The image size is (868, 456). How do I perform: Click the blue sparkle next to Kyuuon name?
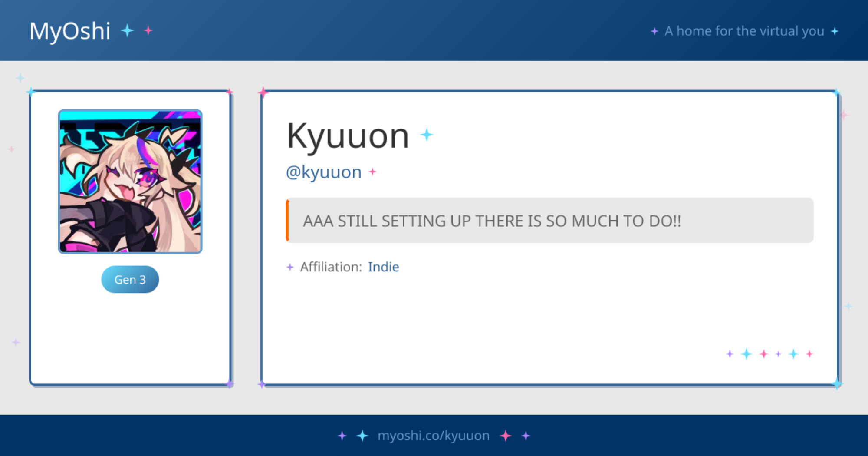click(427, 135)
